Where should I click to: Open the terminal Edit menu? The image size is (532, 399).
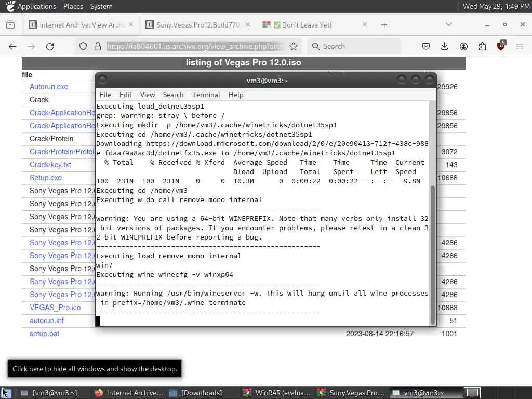click(126, 95)
